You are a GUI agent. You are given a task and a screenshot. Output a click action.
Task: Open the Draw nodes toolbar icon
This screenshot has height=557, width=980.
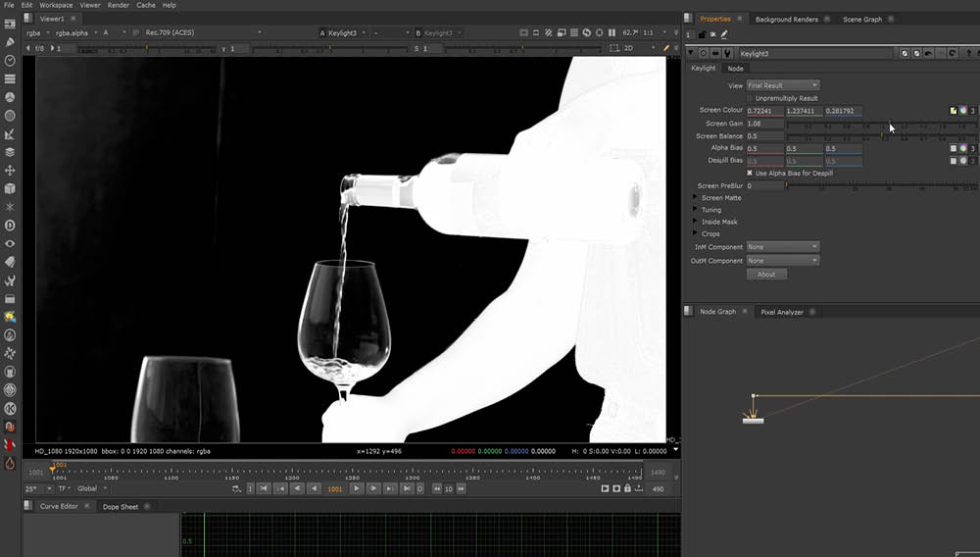(x=10, y=42)
